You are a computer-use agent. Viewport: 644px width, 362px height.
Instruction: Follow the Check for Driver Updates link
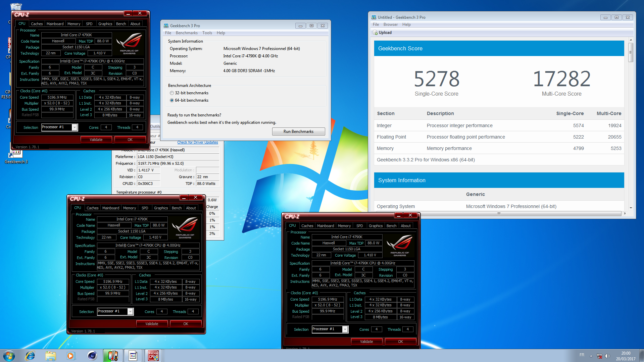(x=198, y=142)
